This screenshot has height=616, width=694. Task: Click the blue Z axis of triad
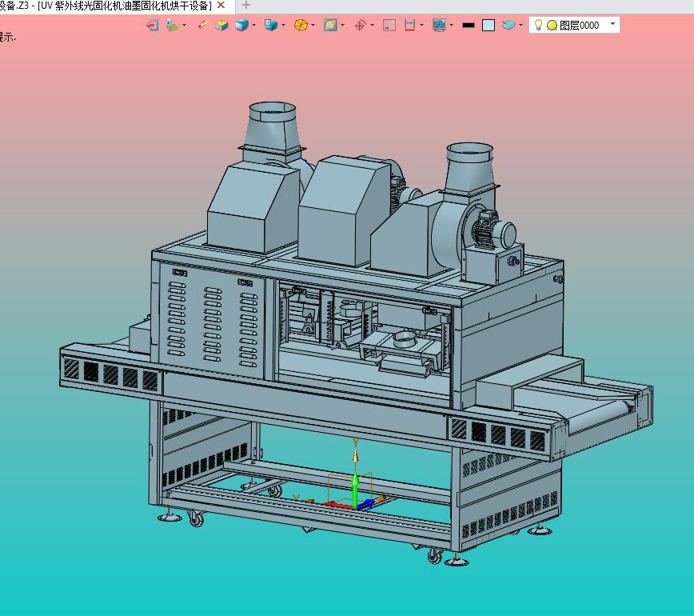pos(365,503)
